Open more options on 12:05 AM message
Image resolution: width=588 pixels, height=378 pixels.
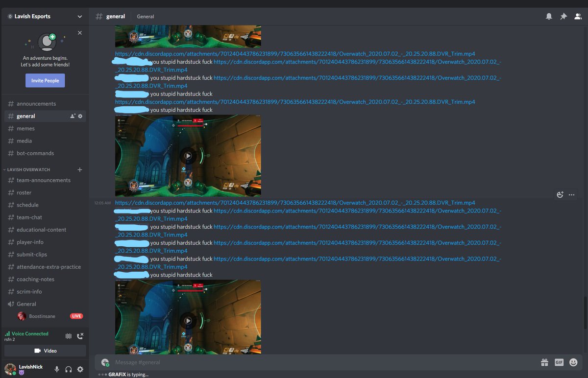571,194
